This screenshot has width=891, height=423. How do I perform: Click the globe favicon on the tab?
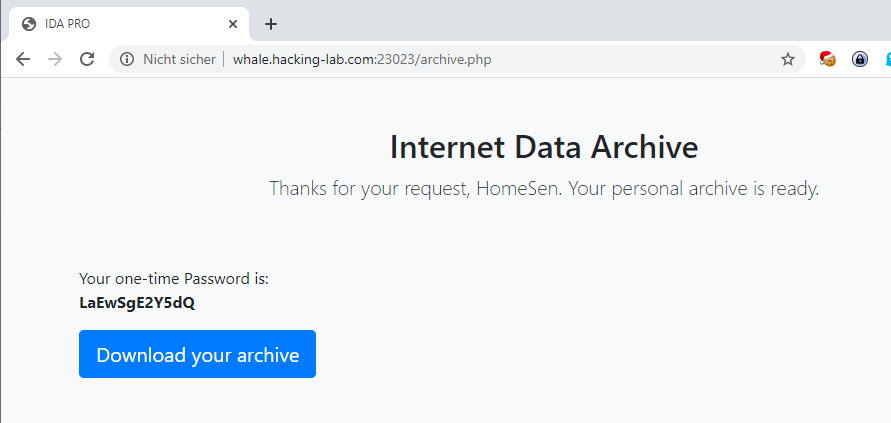(28, 24)
